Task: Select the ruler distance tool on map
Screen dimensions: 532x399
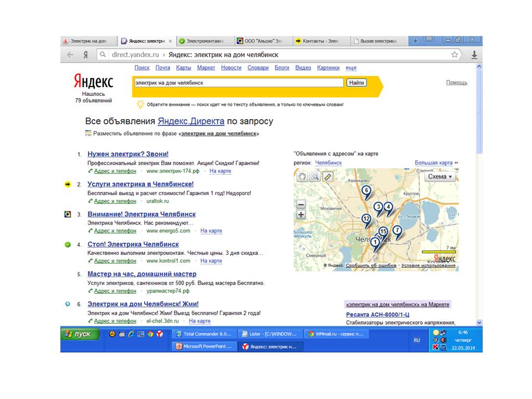Action: click(x=327, y=177)
